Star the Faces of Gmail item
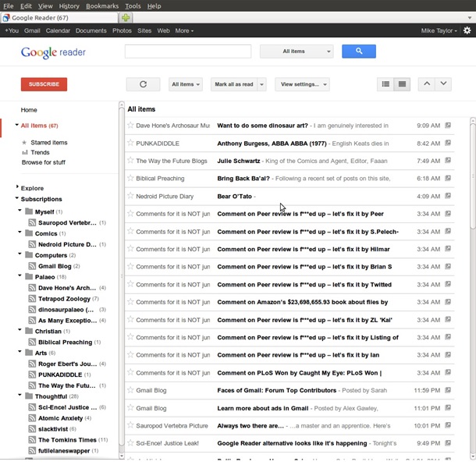Viewport: 476px width, 465px height. click(x=130, y=390)
